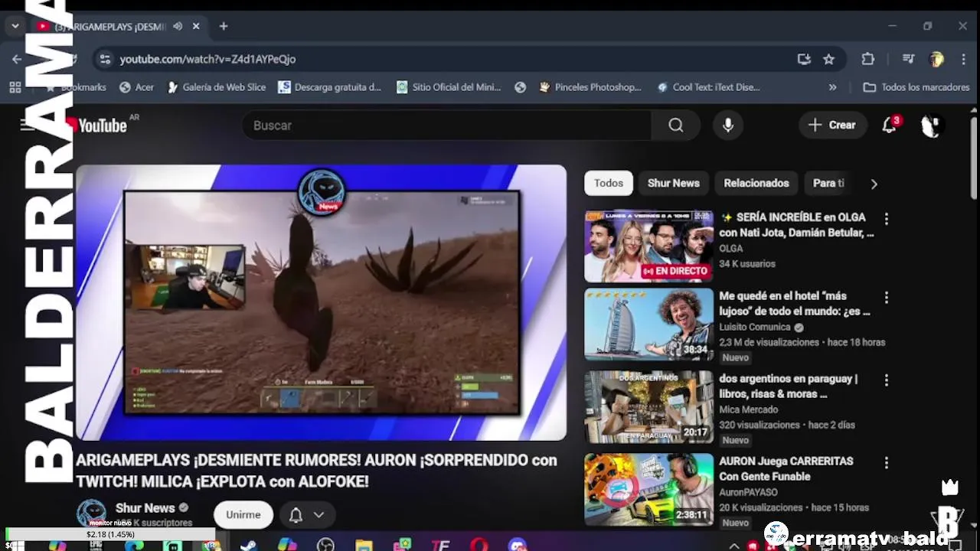The width and height of the screenshot is (980, 551).
Task: Bookmark this page with the star
Action: (x=828, y=59)
